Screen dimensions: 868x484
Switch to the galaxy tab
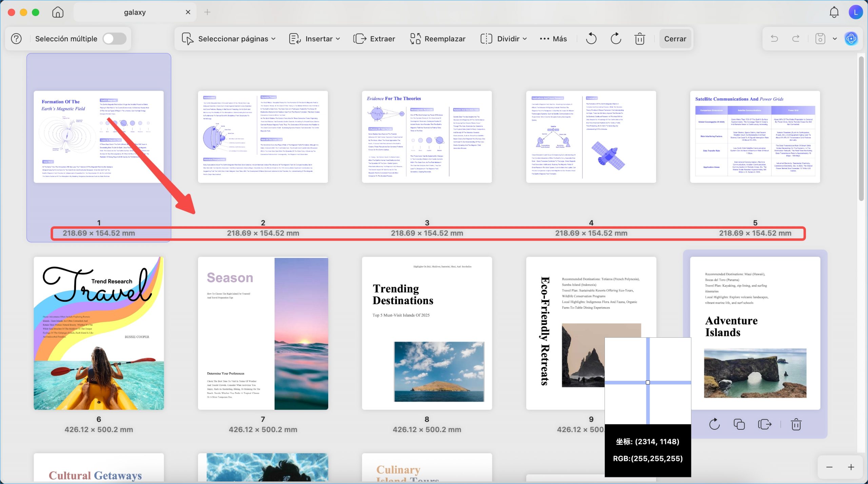(135, 12)
